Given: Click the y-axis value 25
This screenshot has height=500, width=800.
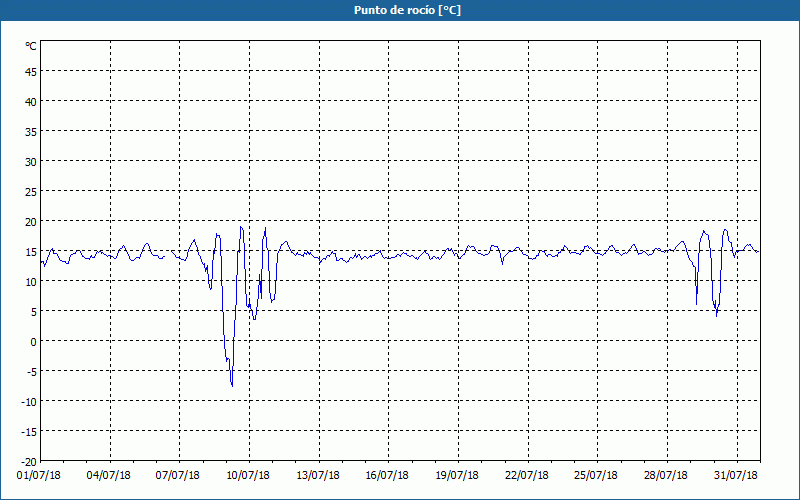Looking at the screenshot, I should tap(31, 192).
